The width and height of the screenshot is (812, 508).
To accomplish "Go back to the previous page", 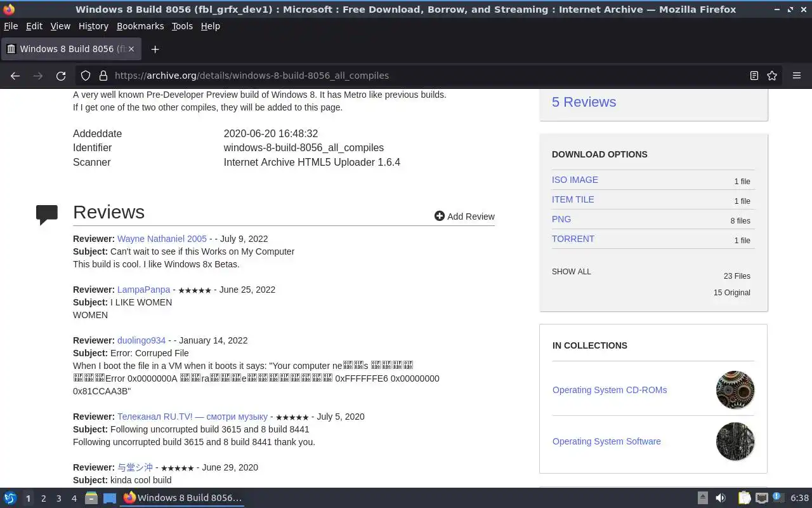I will coord(15,76).
